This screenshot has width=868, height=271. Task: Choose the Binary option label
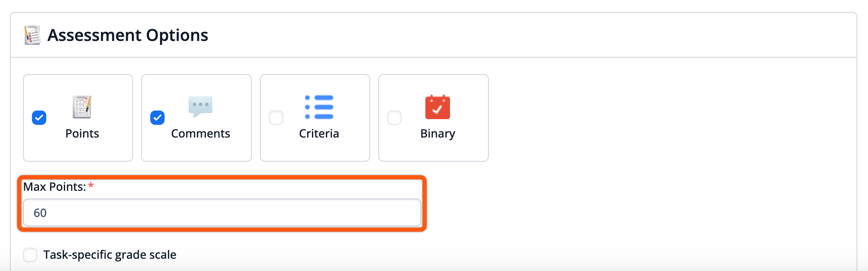point(437,133)
